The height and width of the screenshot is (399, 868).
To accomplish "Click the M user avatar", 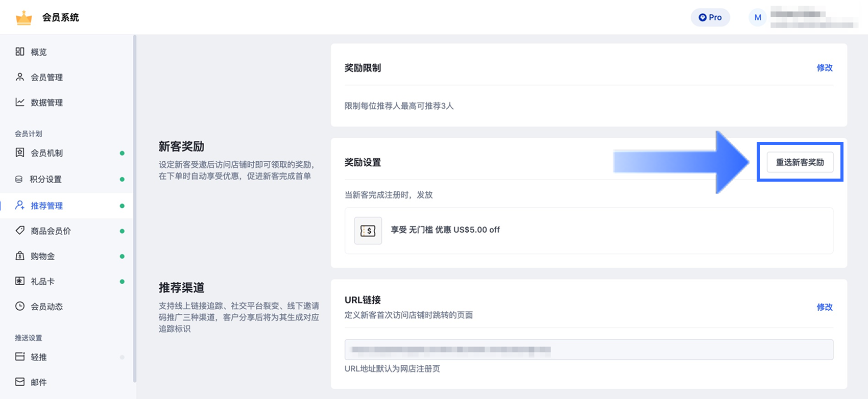I will pos(758,17).
